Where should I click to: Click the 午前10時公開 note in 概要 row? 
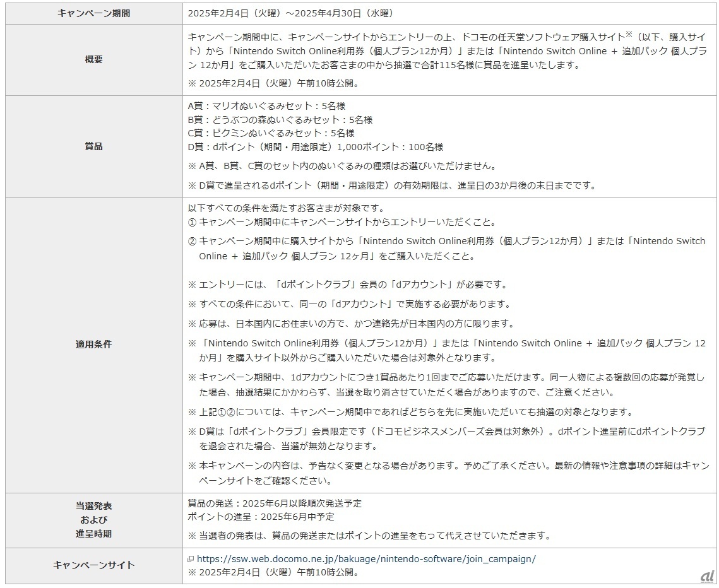(x=273, y=83)
